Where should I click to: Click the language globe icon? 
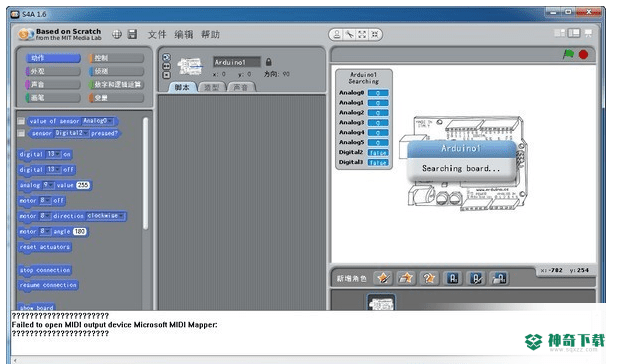[117, 34]
